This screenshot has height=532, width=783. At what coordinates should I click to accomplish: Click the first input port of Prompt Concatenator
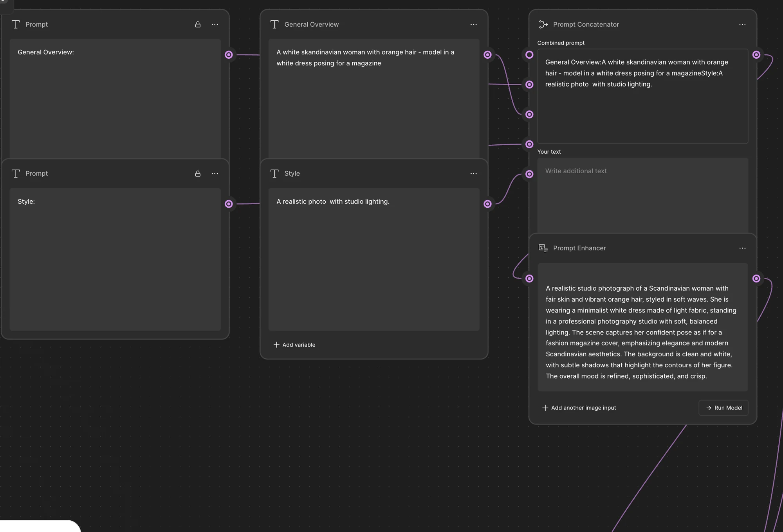tap(529, 55)
